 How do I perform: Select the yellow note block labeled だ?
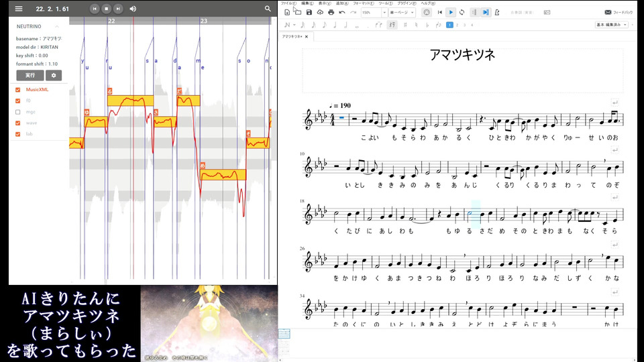pos(189,101)
